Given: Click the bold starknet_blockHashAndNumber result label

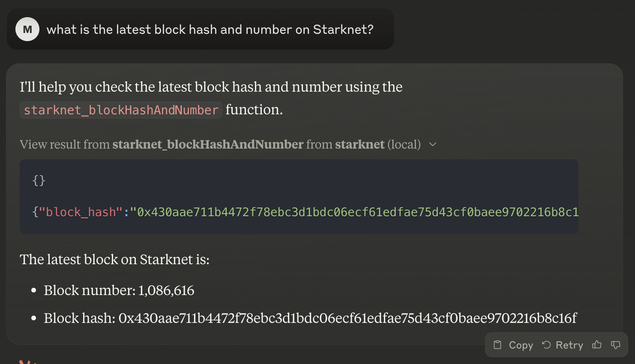Looking at the screenshot, I should click(x=207, y=144).
